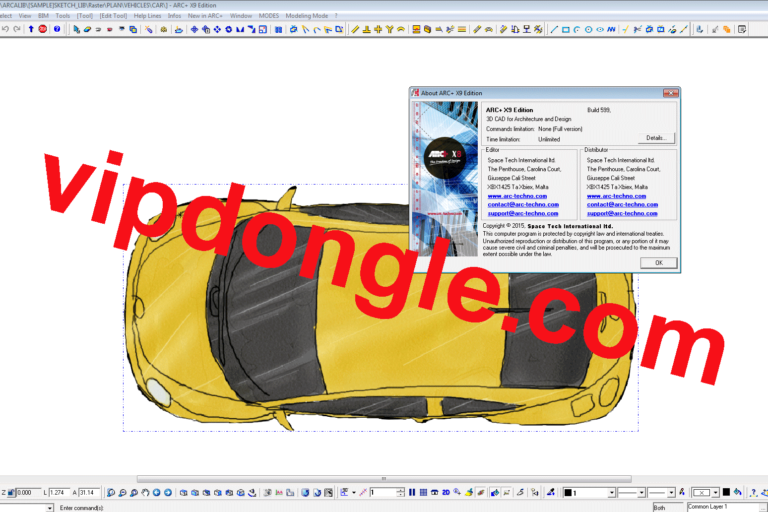Screen dimensions: 768x512
Task: Click the pan hand icon in bottom toolbar
Action: coord(146,493)
